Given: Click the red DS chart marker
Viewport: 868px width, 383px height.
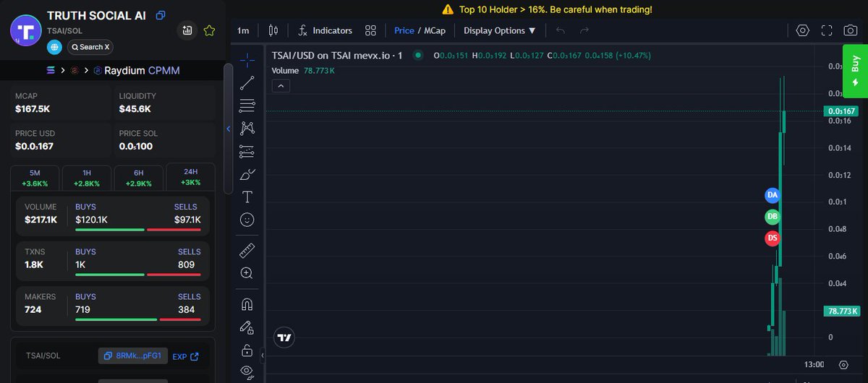Looking at the screenshot, I should pos(773,238).
